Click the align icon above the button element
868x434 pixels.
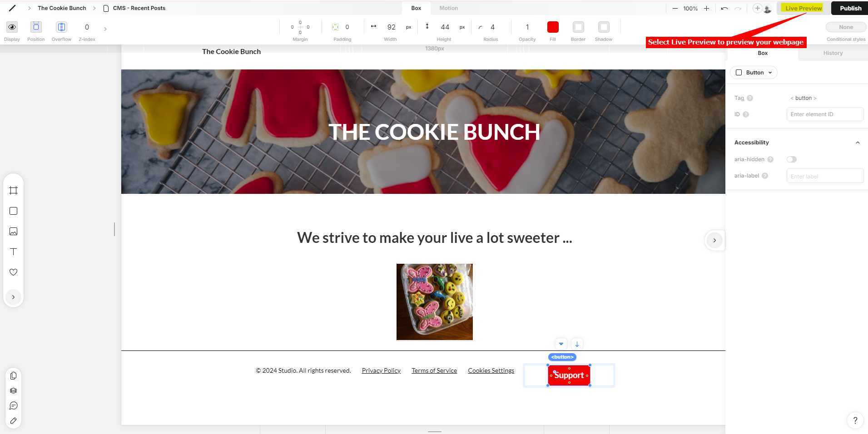click(x=561, y=344)
